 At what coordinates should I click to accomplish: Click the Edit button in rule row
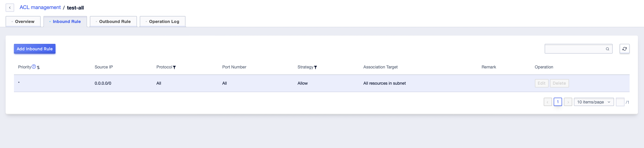click(x=541, y=83)
